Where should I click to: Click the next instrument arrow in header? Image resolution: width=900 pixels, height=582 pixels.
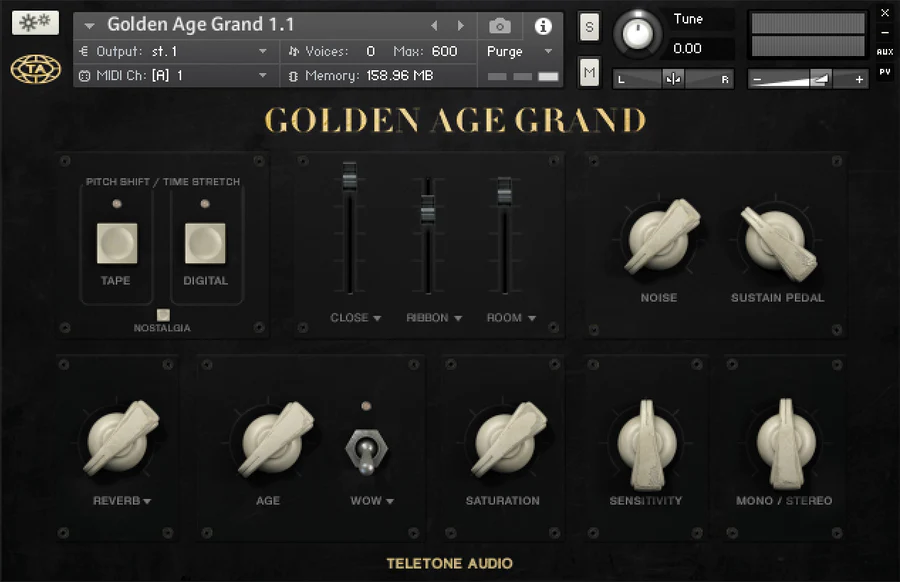[460, 24]
